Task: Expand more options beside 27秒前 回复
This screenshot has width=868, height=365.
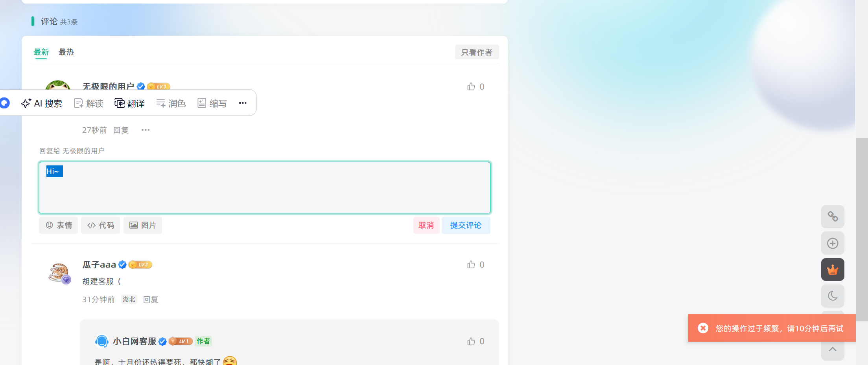Action: tap(146, 130)
